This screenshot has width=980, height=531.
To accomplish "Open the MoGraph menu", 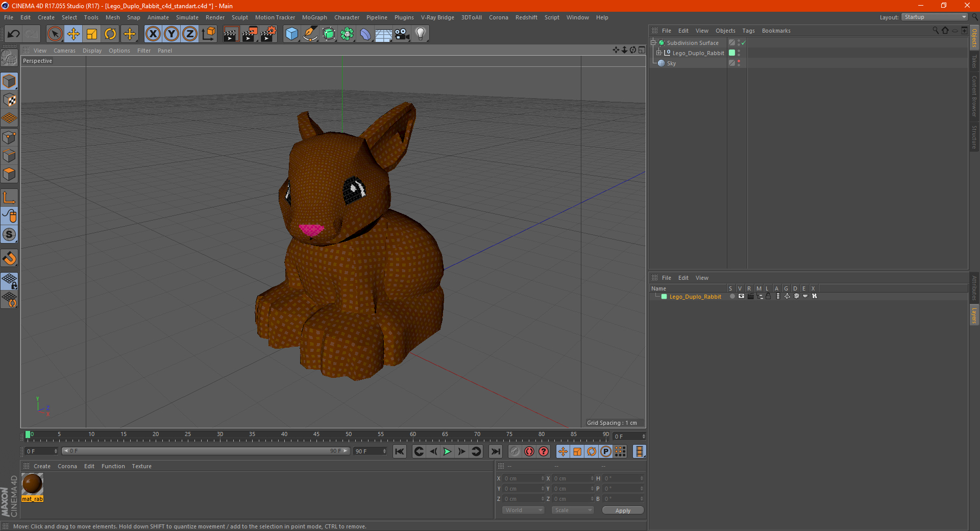I will tap(314, 17).
